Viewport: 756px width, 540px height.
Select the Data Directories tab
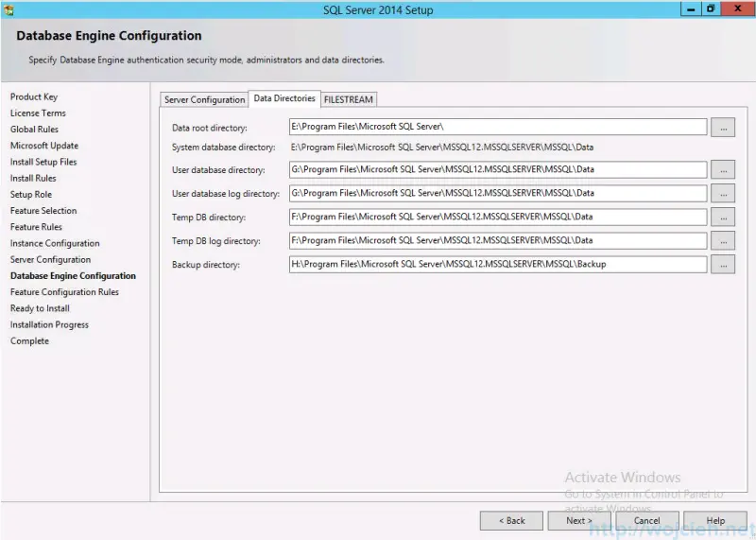(x=284, y=98)
